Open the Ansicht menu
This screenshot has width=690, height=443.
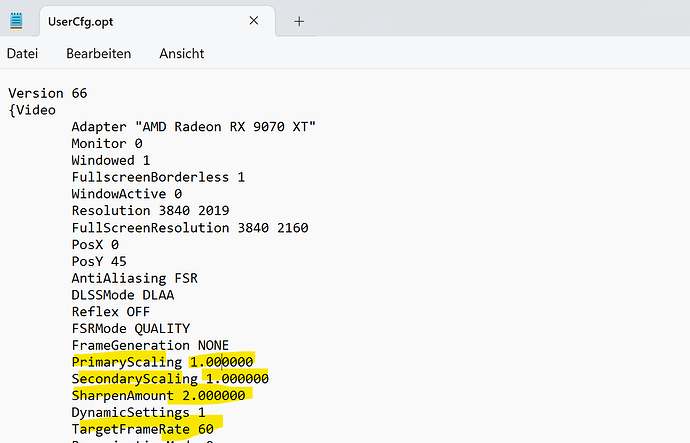(x=182, y=54)
